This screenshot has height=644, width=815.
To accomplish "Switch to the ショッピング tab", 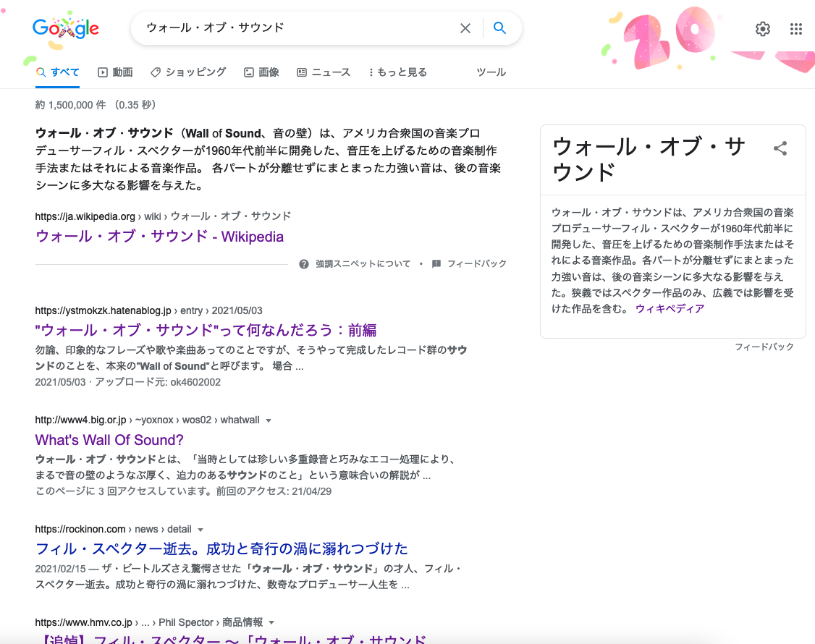I will 188,72.
